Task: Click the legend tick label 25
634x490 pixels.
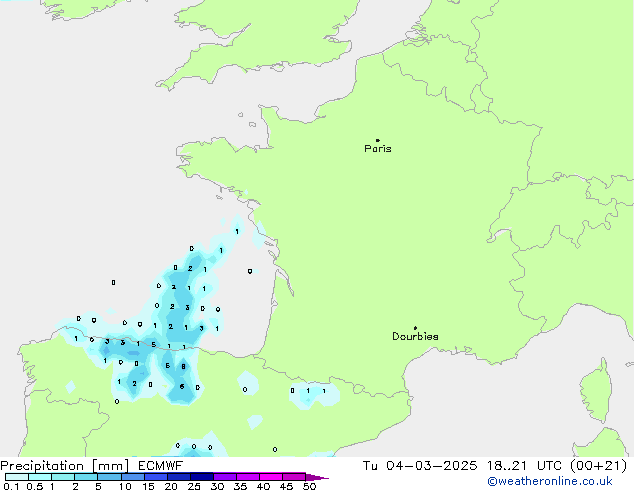Action: click(x=194, y=486)
